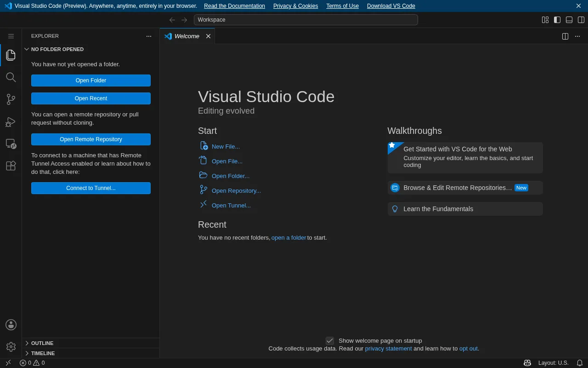The height and width of the screenshot is (368, 588).
Task: Toggle the bottom panel visibility
Action: coord(569,20)
